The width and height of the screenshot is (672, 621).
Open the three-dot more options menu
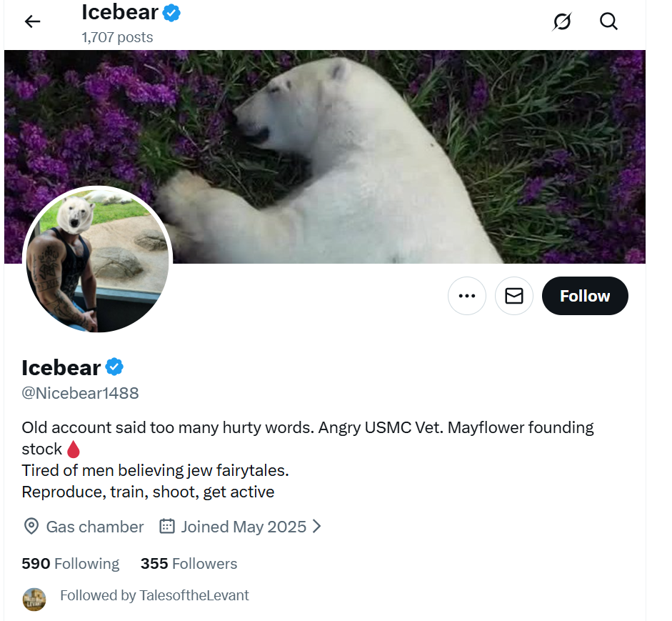coord(467,296)
